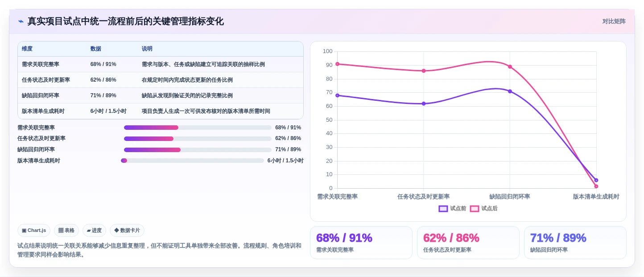This screenshot has height=277, width=644.
Task: Click the chart axis label 任务状态及时更新率
Action: coord(424,197)
